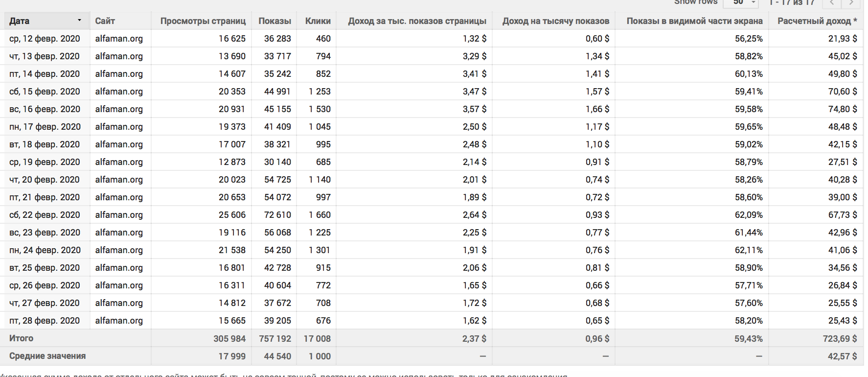Go to the next page arrow

click(x=851, y=2)
